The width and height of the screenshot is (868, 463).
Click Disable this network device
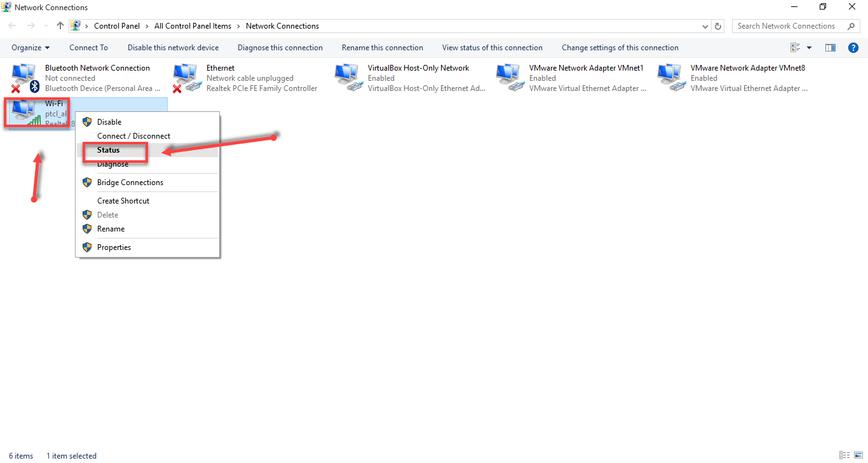coord(173,48)
